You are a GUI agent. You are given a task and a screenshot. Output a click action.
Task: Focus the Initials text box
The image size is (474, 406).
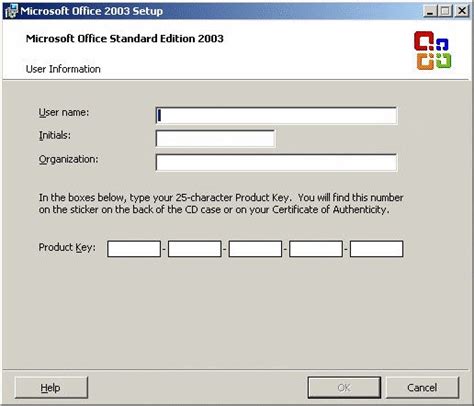pyautogui.click(x=215, y=139)
